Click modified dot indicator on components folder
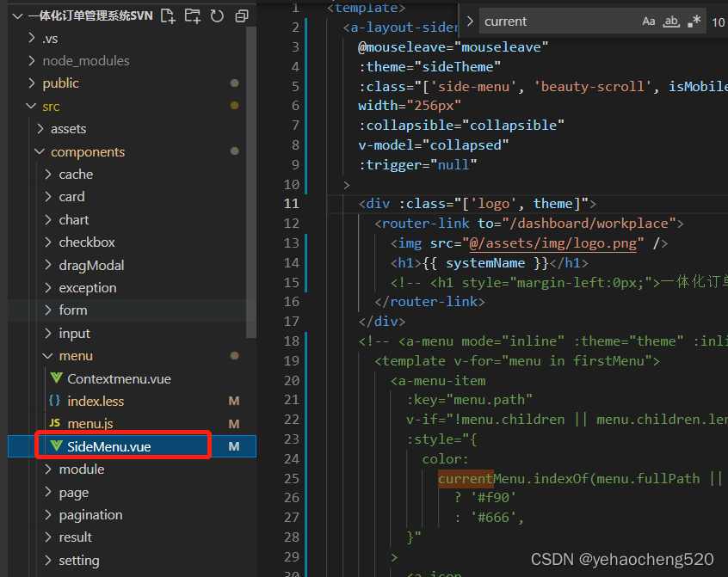The width and height of the screenshot is (728, 577). tap(234, 150)
